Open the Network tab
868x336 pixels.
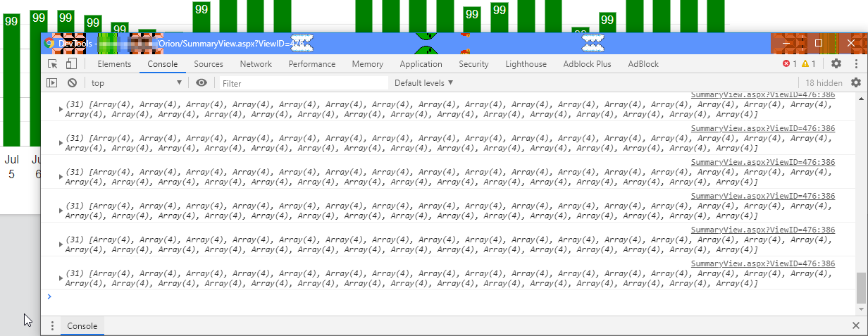[256, 64]
